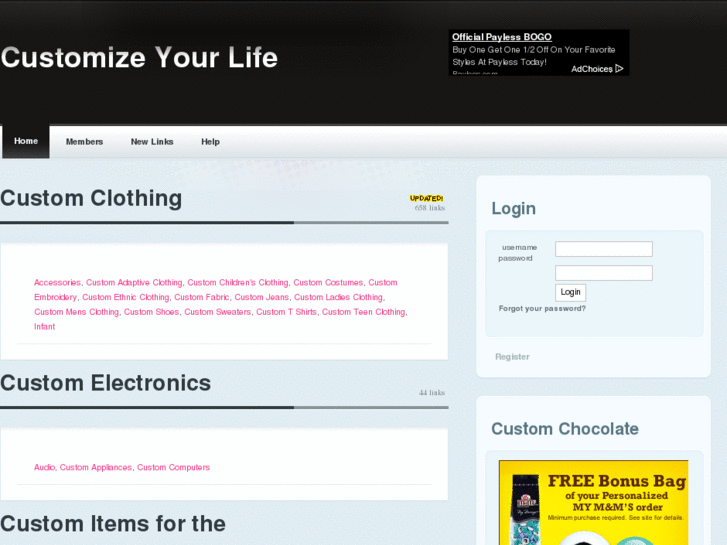This screenshot has width=727, height=545.
Task: Click the Custom Chocolate sidebar heading
Action: pos(565,429)
